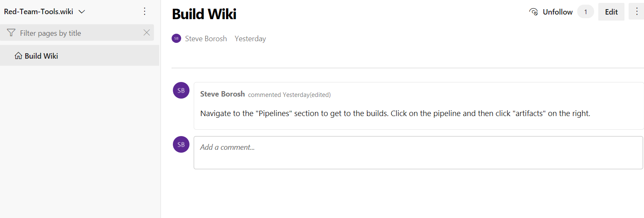This screenshot has height=218, width=644.
Task: Open Steve Borosh author link under title
Action: point(206,39)
